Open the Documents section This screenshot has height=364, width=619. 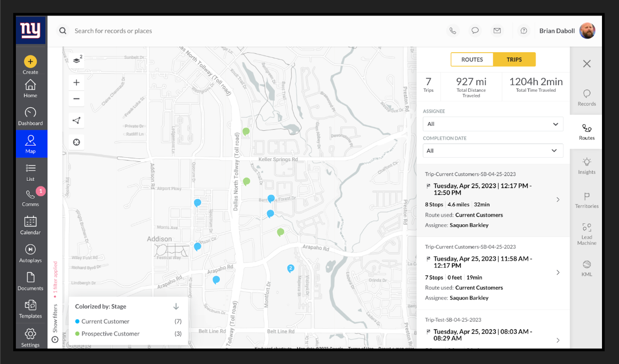pyautogui.click(x=30, y=282)
